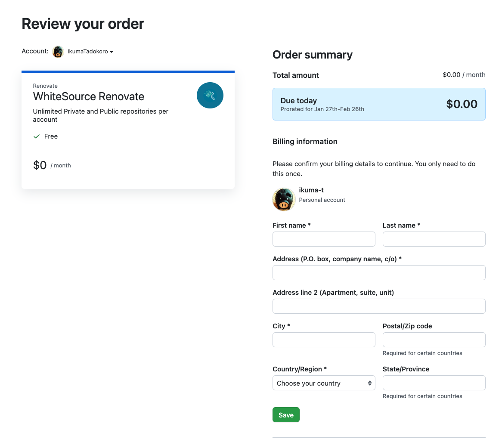Click the WhiteSource Renovate plan title

click(89, 96)
